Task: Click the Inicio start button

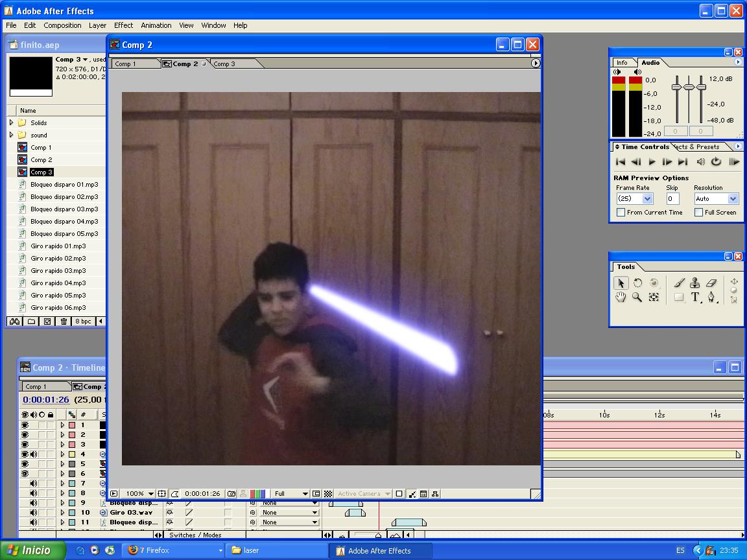Action: coord(32,550)
